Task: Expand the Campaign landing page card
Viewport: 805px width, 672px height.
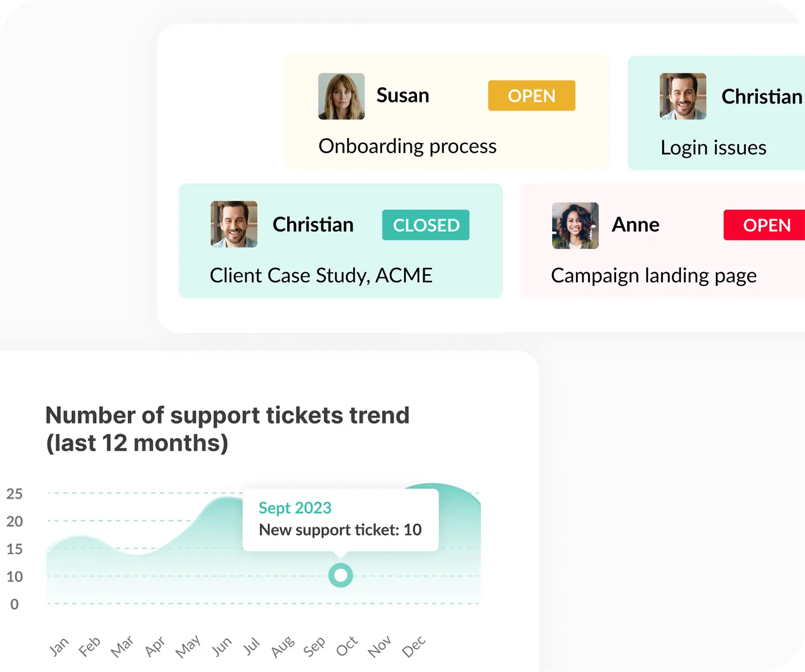Action: [653, 275]
